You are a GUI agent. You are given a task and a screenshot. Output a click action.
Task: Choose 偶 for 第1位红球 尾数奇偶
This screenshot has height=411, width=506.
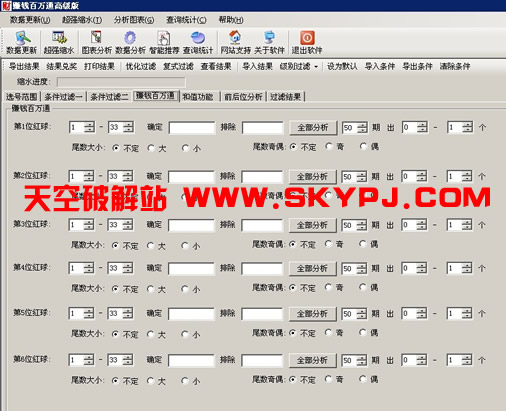[x=363, y=146]
